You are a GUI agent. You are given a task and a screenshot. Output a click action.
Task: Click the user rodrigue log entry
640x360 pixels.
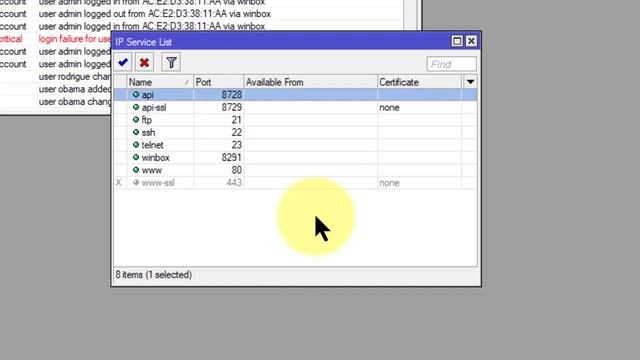75,77
